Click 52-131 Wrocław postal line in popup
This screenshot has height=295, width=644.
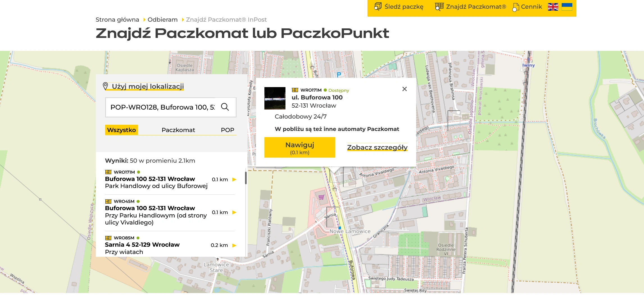coord(314,106)
